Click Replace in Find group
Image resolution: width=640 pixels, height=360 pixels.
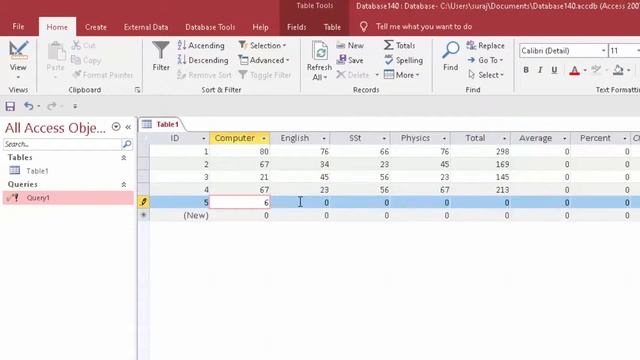[486, 45]
